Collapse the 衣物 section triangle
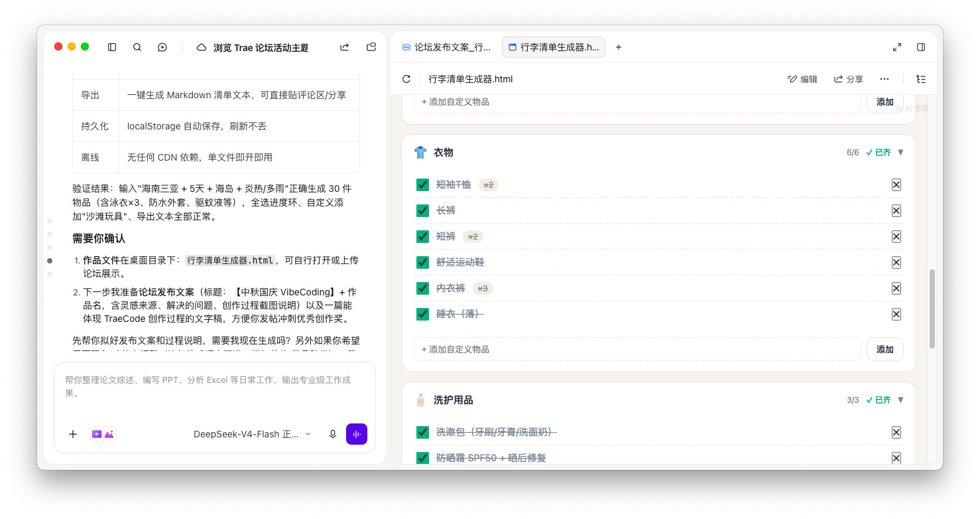980x519 pixels. point(900,152)
